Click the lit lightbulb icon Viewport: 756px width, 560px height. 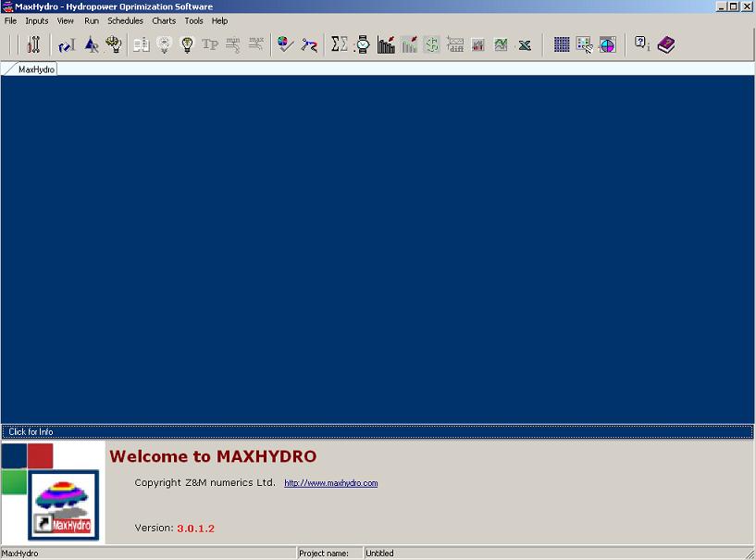click(x=187, y=44)
